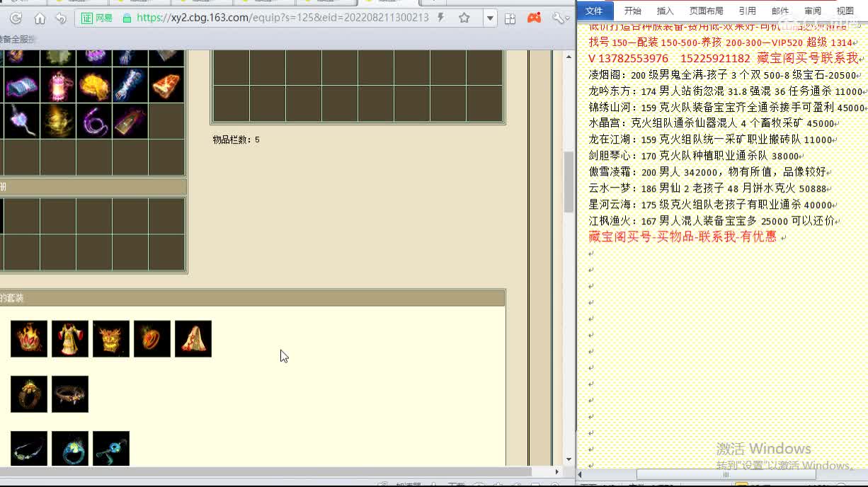
Task: Select the blue folded cloth inventory item
Action: (21, 86)
